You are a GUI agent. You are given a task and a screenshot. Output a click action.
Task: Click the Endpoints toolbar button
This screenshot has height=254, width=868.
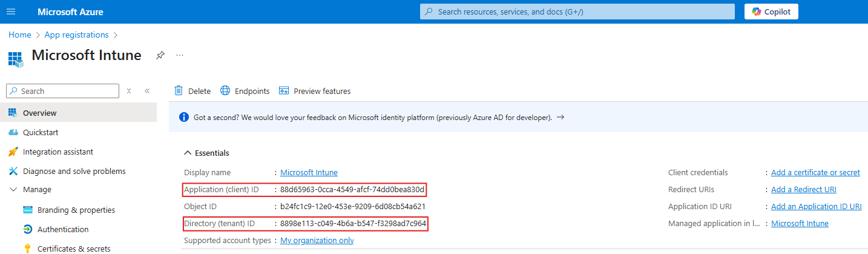(245, 91)
